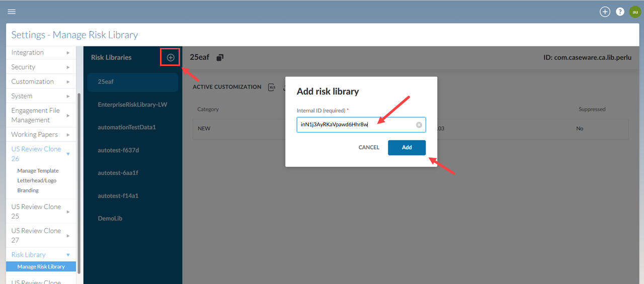Viewport: 644px width, 284px height.
Task: Click the 'No' suppressed cell
Action: click(580, 129)
